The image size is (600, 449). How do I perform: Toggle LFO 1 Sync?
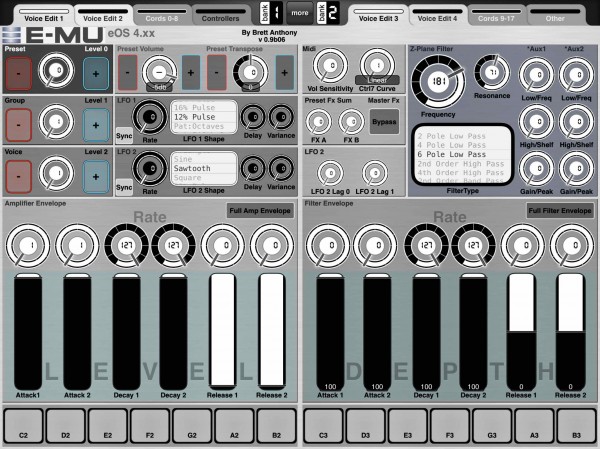click(x=124, y=136)
